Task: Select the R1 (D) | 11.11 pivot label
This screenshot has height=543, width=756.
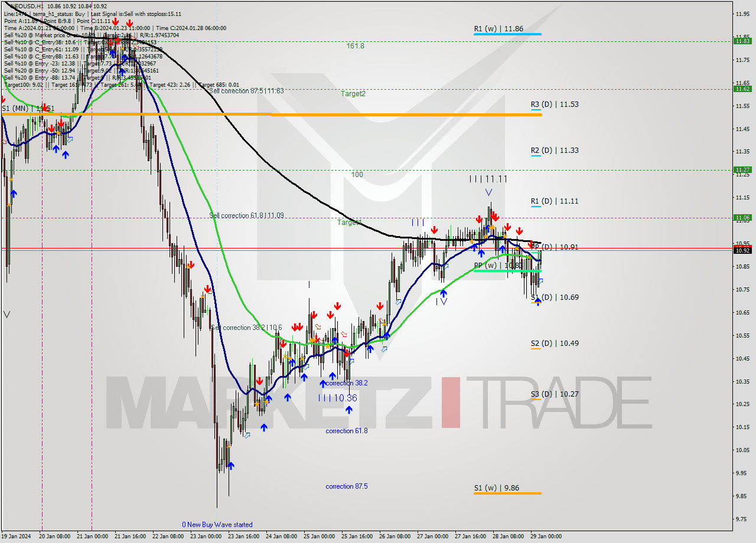Action: pyautogui.click(x=554, y=201)
